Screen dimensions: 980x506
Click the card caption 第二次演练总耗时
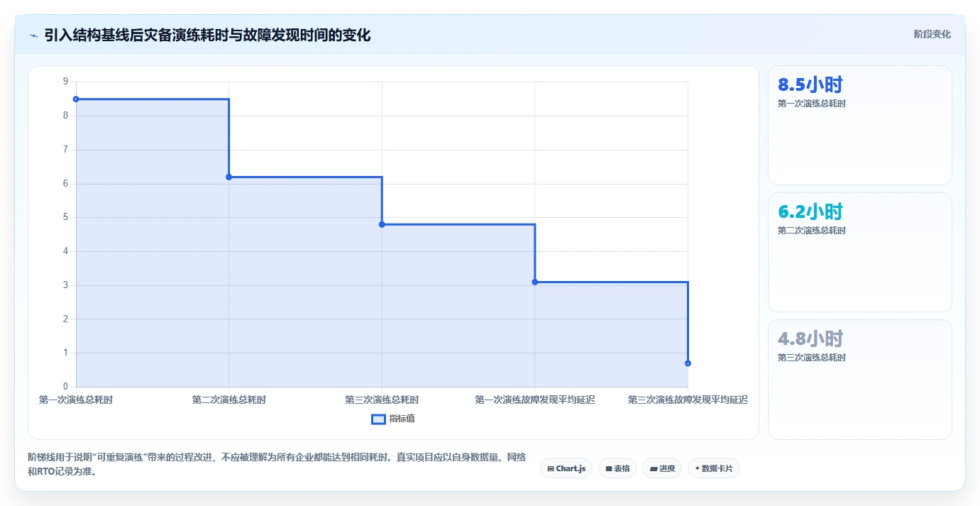pyautogui.click(x=812, y=231)
